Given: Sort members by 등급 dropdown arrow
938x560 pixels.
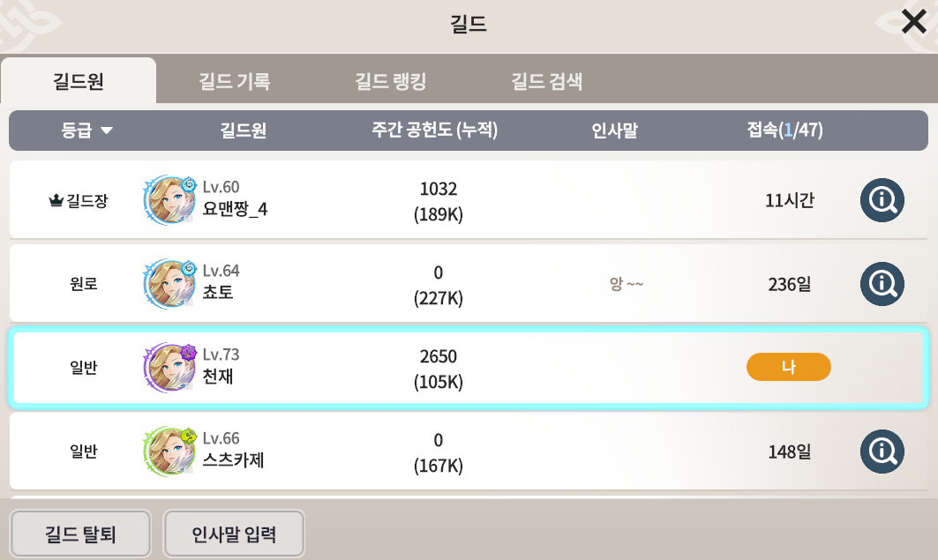Looking at the screenshot, I should pos(107,131).
